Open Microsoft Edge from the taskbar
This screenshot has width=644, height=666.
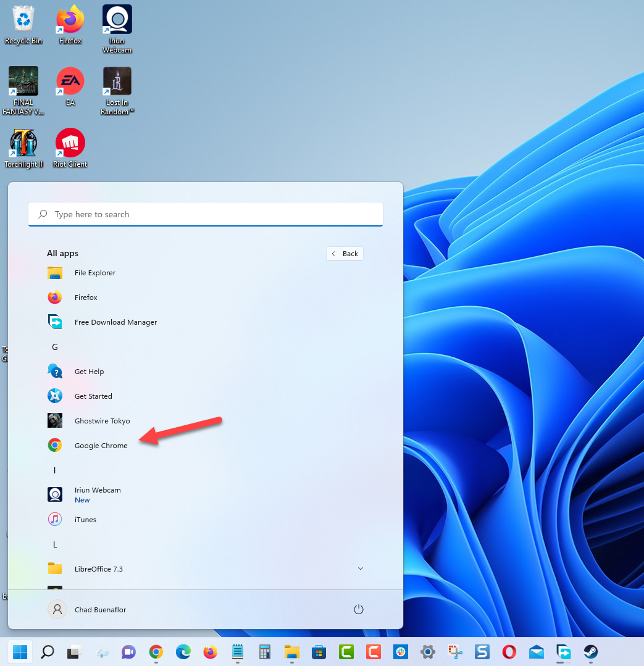tap(183, 652)
